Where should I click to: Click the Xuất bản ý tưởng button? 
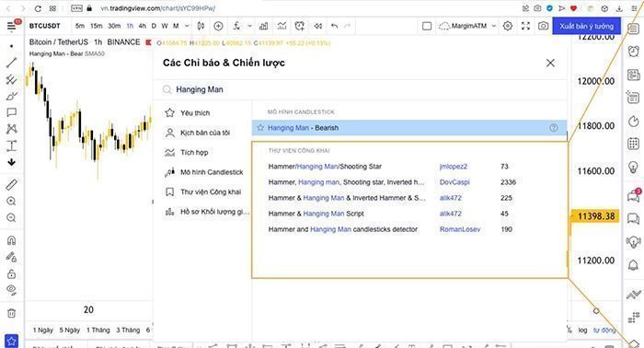point(586,26)
